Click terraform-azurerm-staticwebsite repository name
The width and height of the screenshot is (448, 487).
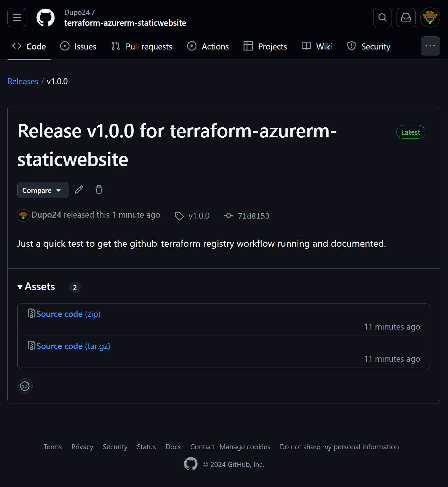[125, 23]
